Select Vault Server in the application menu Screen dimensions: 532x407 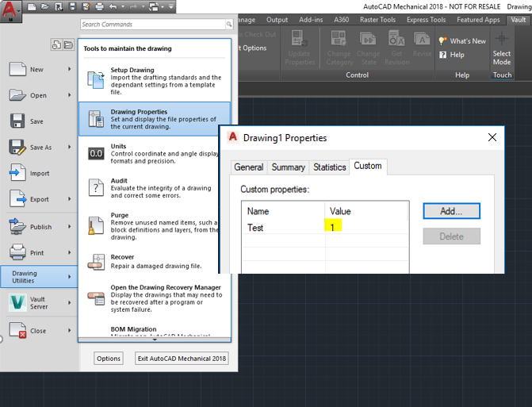click(37, 303)
